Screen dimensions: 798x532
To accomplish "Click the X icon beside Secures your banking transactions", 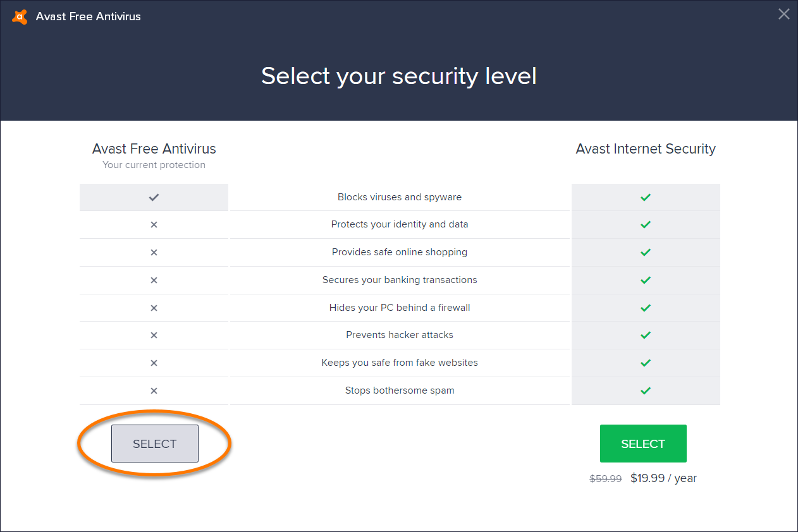I will [x=154, y=280].
